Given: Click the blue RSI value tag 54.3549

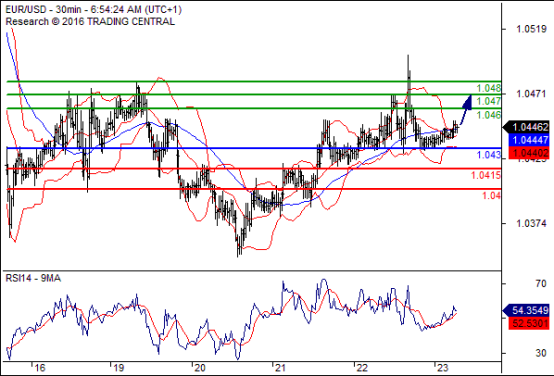Looking at the screenshot, I should tap(526, 310).
